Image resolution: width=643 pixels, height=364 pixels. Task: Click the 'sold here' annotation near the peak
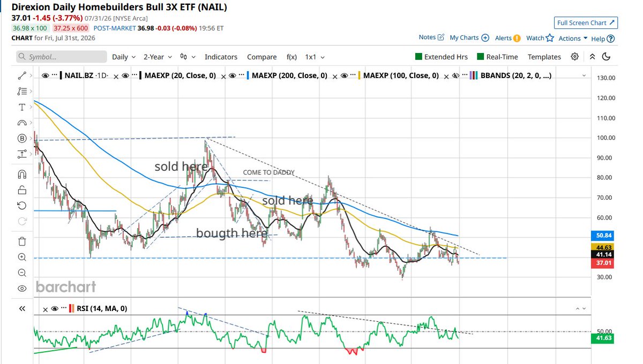pos(181,166)
